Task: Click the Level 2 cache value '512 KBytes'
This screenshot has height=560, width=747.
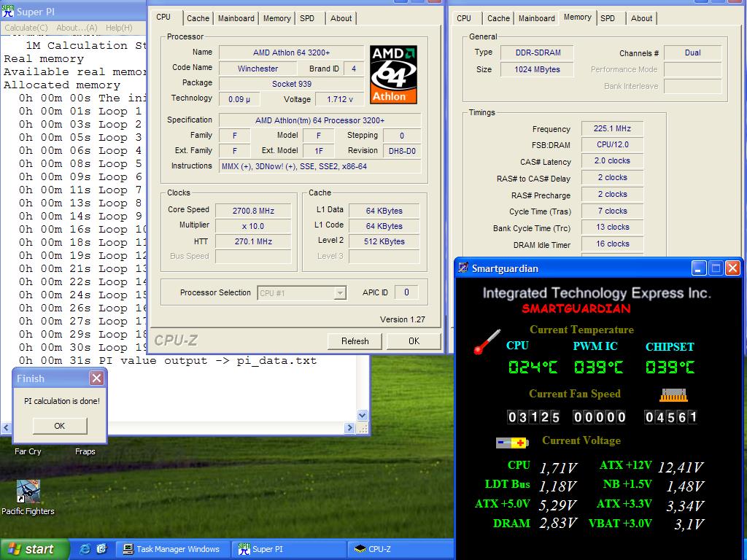Action: 384,241
